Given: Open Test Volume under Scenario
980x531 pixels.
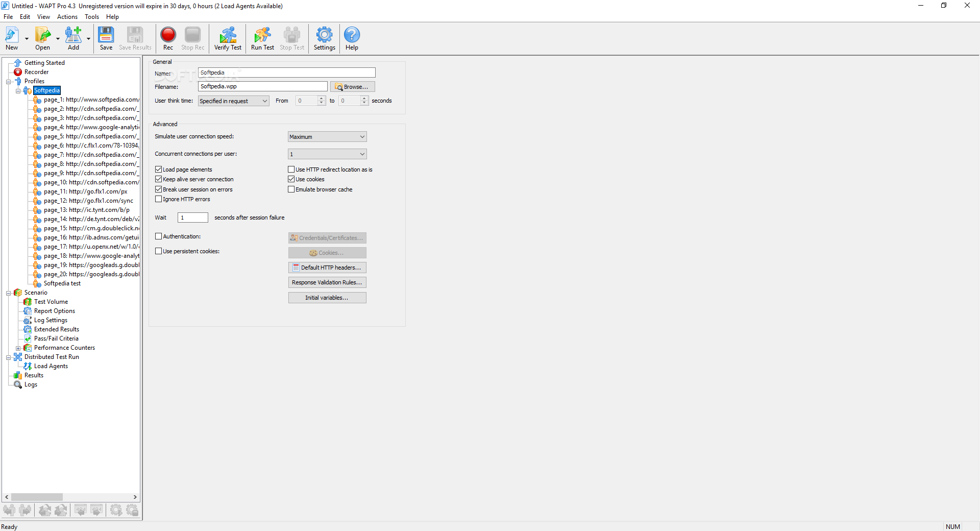Looking at the screenshot, I should coord(51,302).
